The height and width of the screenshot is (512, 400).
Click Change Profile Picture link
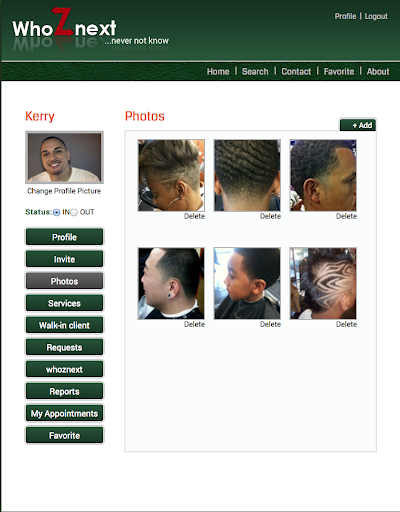[x=64, y=191]
